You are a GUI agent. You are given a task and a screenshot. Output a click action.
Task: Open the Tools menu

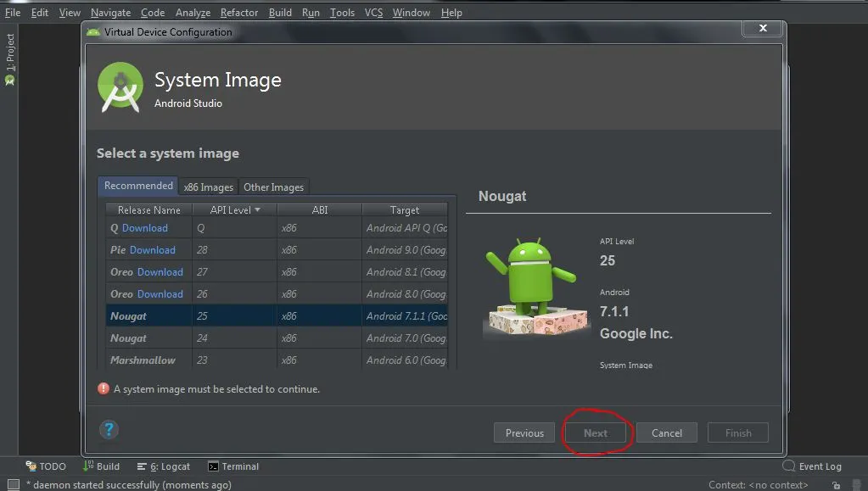coord(342,12)
